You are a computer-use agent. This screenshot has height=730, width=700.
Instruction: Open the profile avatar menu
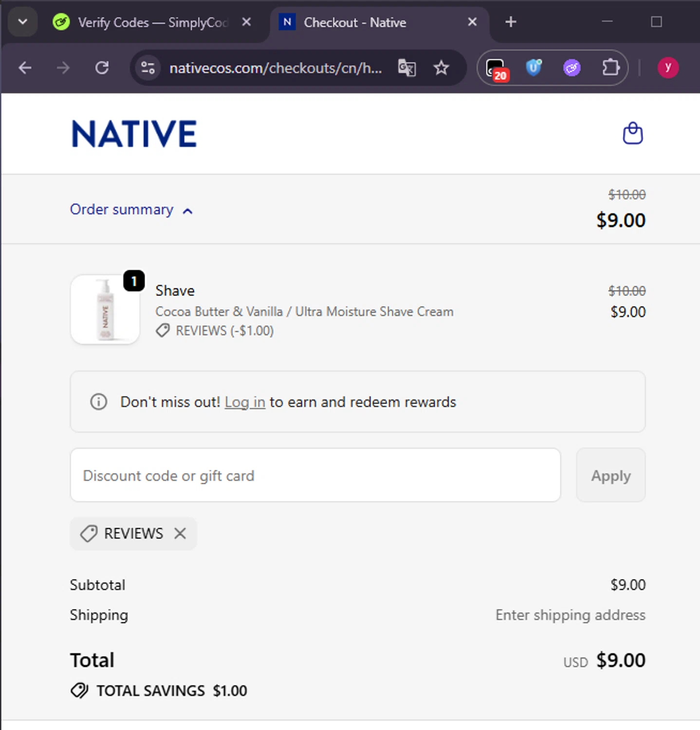pyautogui.click(x=668, y=68)
